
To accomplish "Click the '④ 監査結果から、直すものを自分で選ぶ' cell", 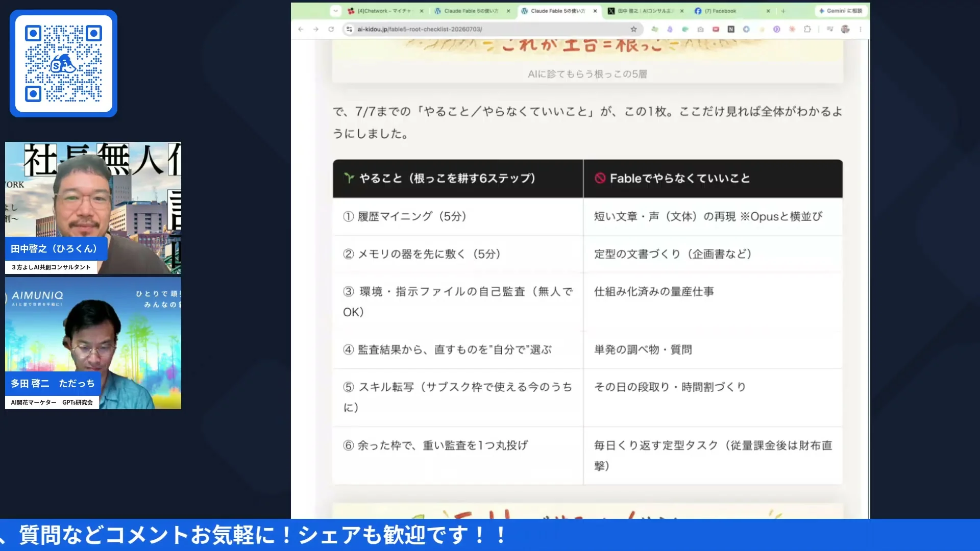I will (458, 349).
